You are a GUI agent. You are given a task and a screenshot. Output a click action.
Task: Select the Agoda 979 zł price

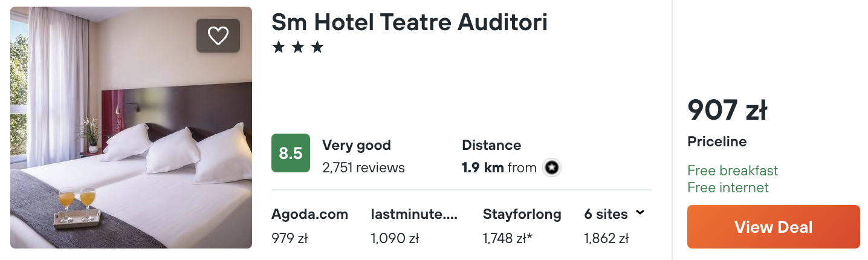290,238
